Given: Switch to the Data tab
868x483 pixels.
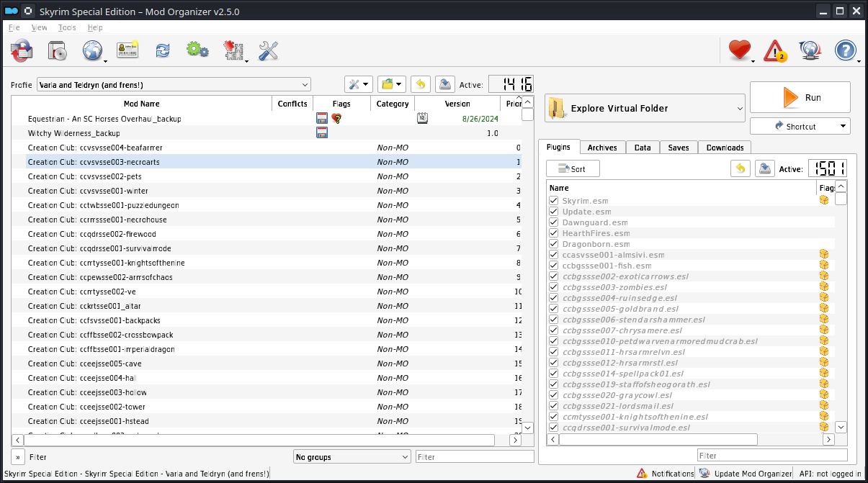Looking at the screenshot, I should 643,148.
